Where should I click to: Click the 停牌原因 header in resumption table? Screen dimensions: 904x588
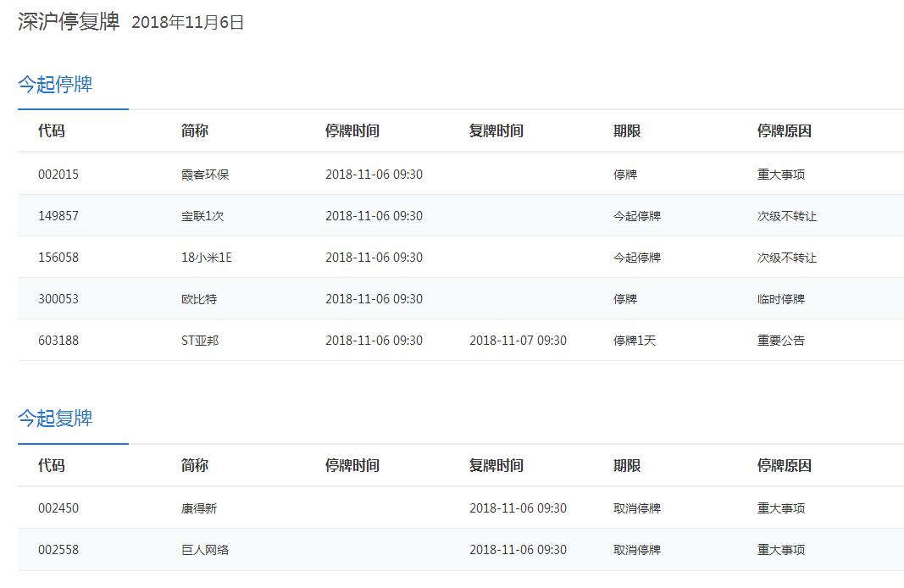(x=785, y=466)
